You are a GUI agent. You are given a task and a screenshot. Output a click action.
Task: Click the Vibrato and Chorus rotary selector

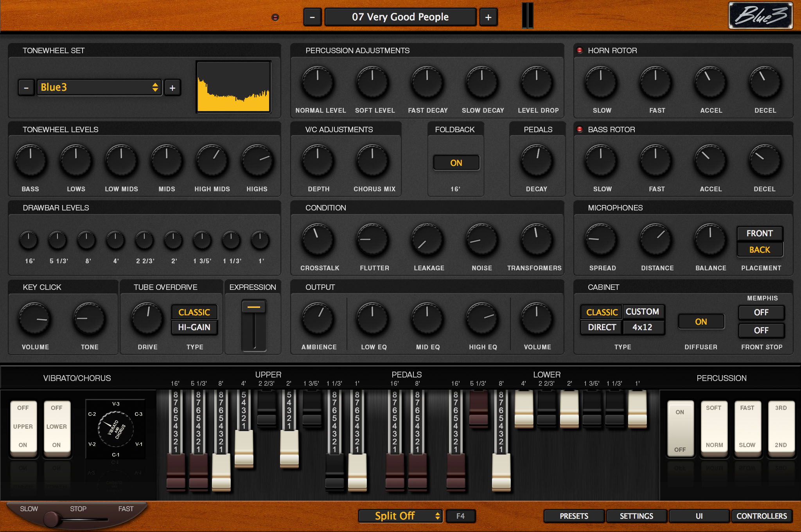coord(115,429)
